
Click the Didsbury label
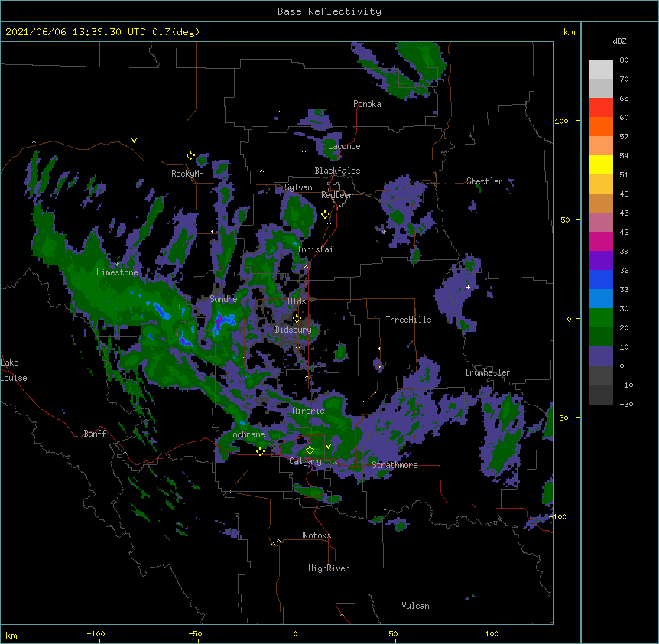(294, 330)
